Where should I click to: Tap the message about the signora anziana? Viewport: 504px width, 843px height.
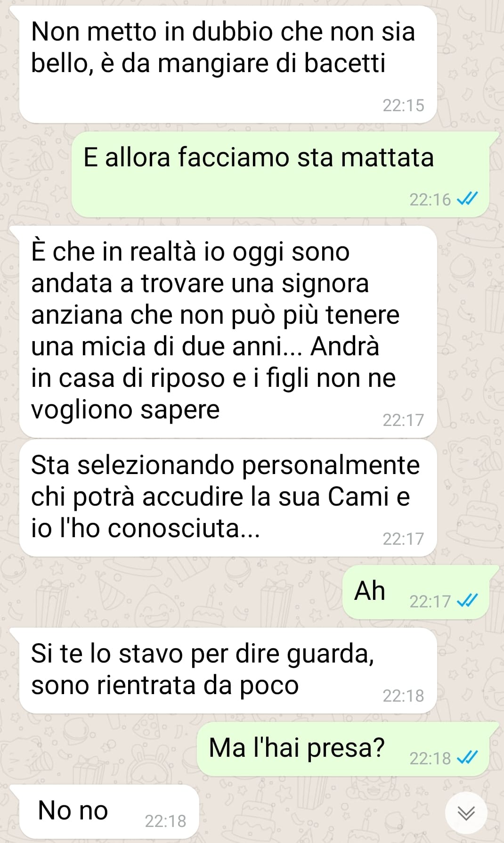click(x=228, y=332)
